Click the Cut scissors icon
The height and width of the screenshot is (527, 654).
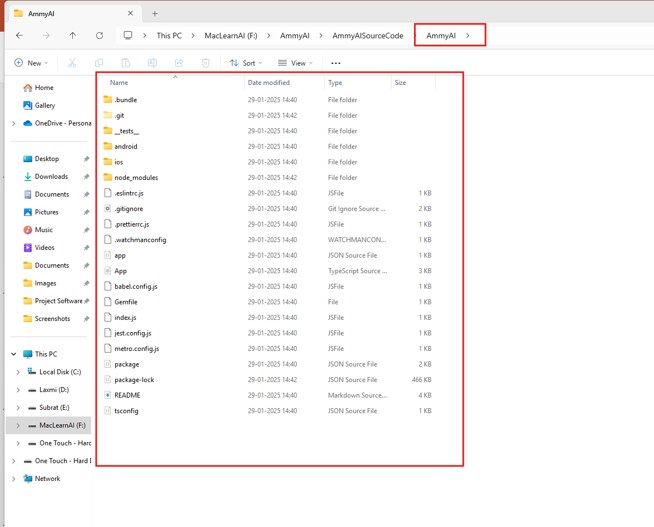[x=72, y=63]
